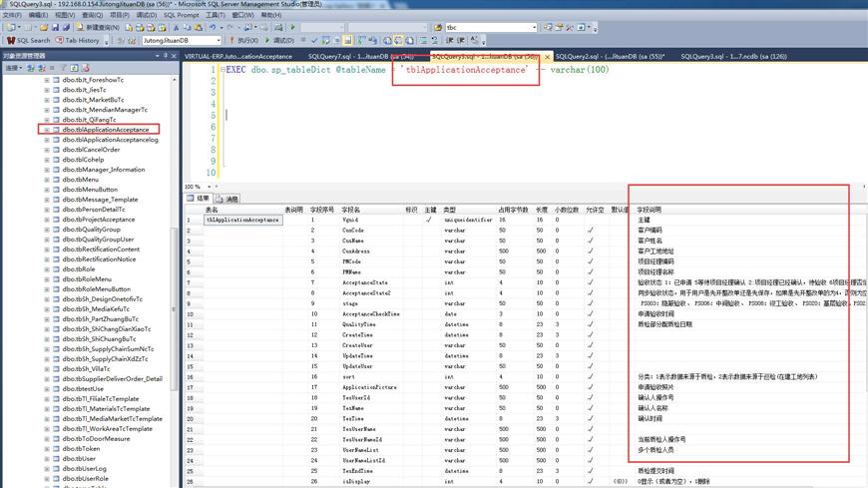Collapse the EXEC statement outline on line 1
This screenshot has height=488, width=868.
[222, 70]
